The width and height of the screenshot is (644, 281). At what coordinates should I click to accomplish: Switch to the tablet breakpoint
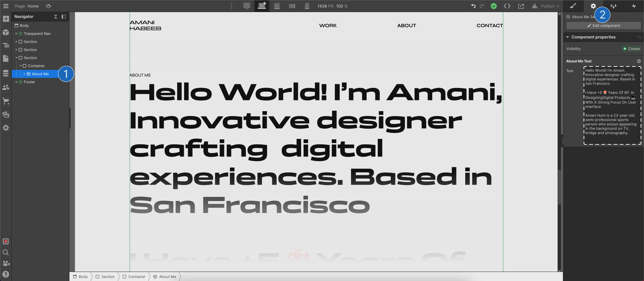point(277,6)
